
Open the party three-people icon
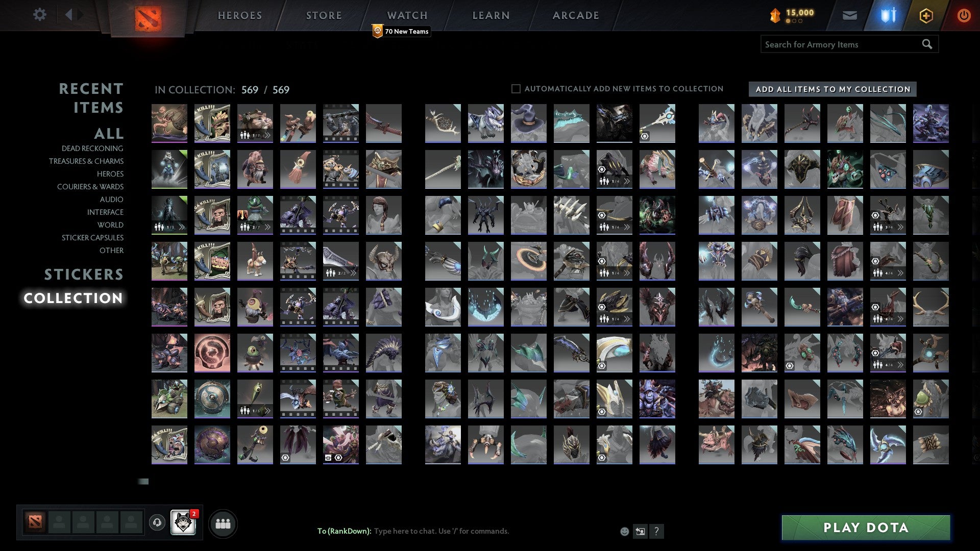pyautogui.click(x=223, y=523)
